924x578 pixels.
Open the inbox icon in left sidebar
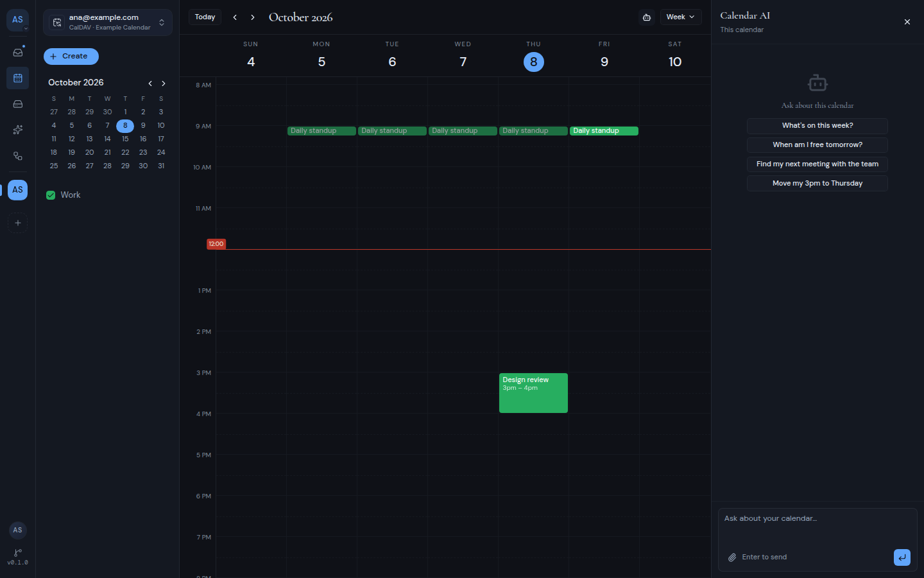18,52
